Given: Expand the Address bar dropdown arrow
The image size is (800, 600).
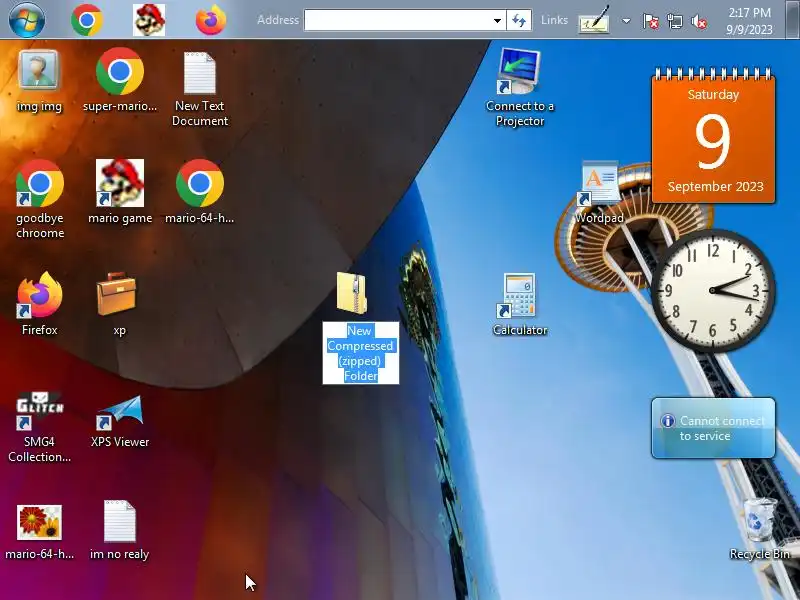Looking at the screenshot, I should (497, 20).
